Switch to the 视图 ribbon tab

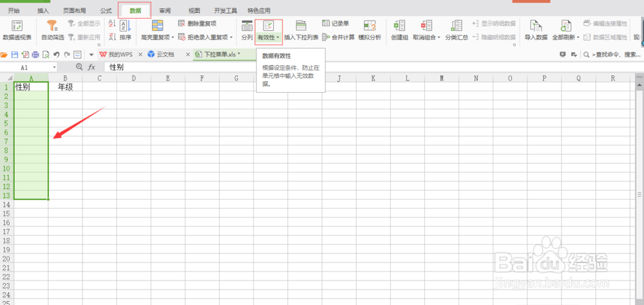194,11
